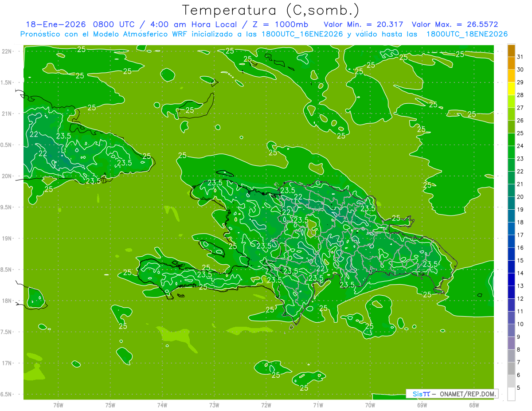Click the "7" value on color legend
Viewport: 532px width, 411px height.
(519, 363)
